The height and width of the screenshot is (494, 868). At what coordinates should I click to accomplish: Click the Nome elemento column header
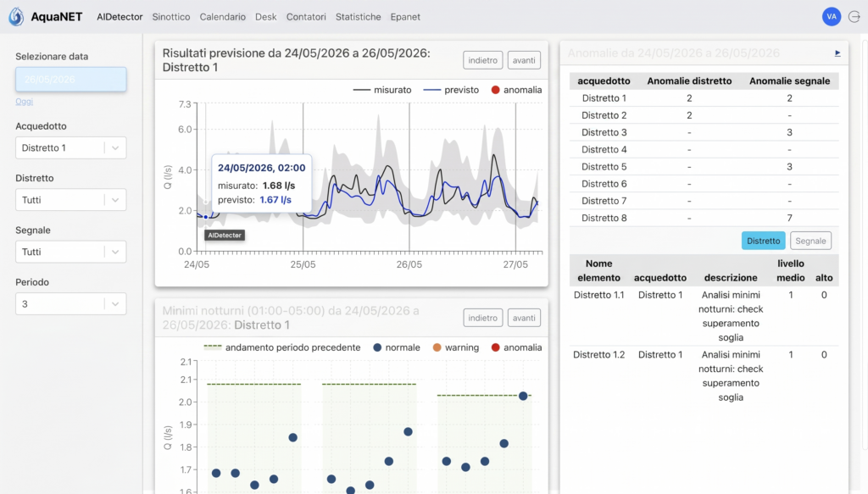click(x=599, y=270)
